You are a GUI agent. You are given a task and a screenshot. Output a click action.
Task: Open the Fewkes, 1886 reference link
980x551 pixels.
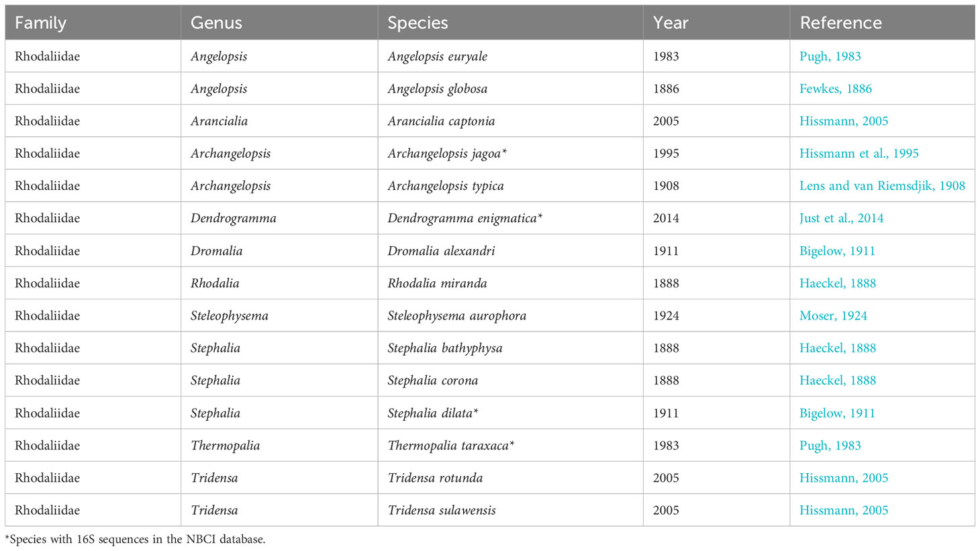(836, 89)
